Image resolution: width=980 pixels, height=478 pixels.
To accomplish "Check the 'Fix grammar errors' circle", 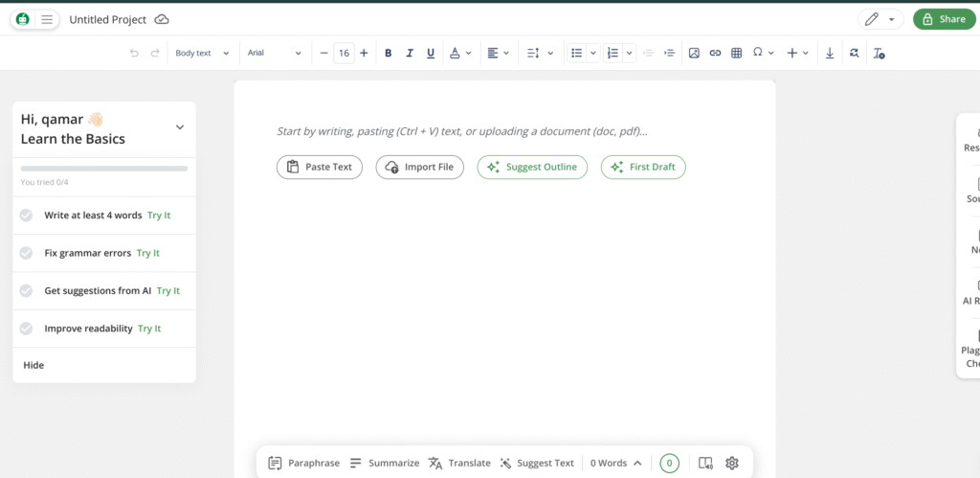I will point(27,253).
